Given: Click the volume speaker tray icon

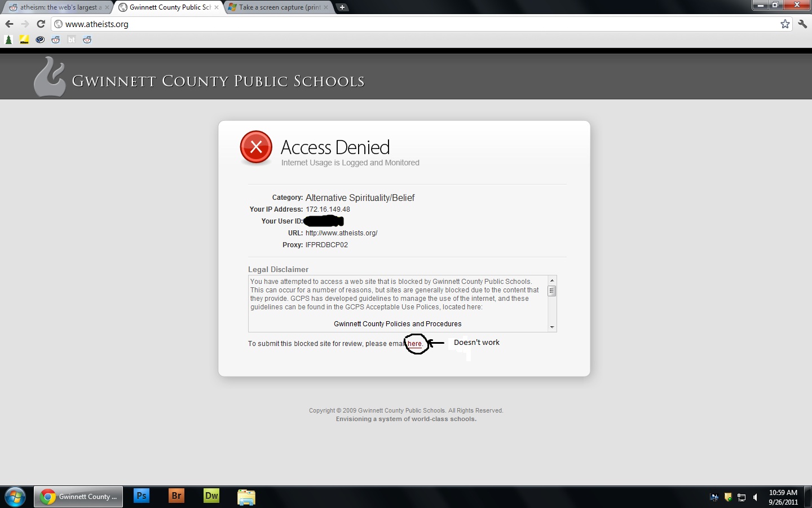Looking at the screenshot, I should click(756, 497).
